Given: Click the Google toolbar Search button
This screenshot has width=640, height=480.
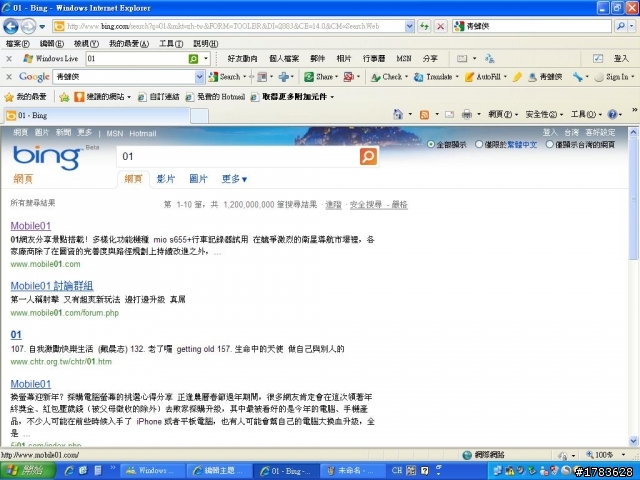Looking at the screenshot, I should coord(226,77).
